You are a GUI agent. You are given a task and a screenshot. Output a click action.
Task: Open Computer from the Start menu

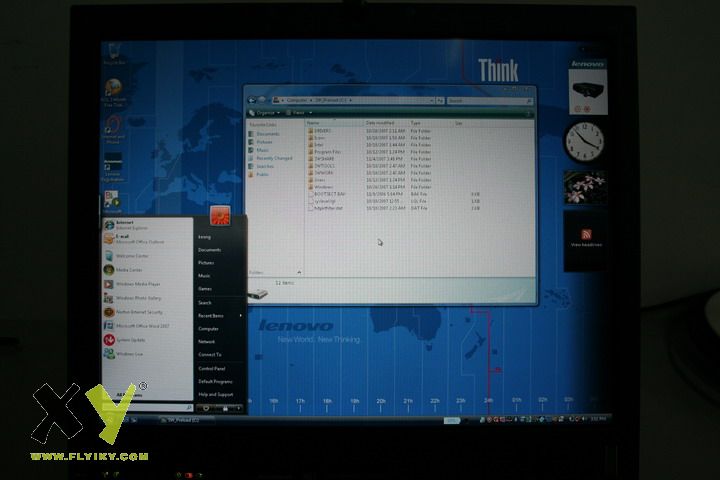coord(208,329)
